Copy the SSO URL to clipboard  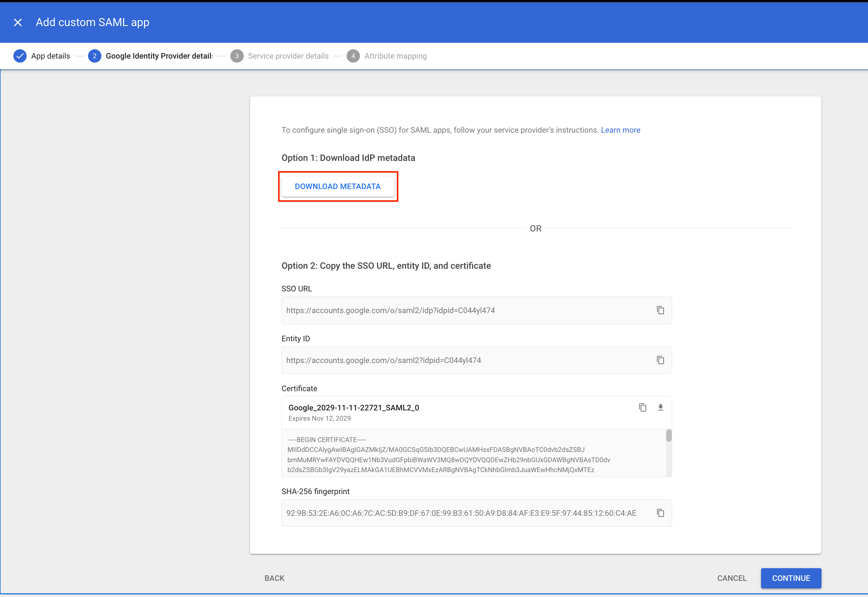pos(660,310)
